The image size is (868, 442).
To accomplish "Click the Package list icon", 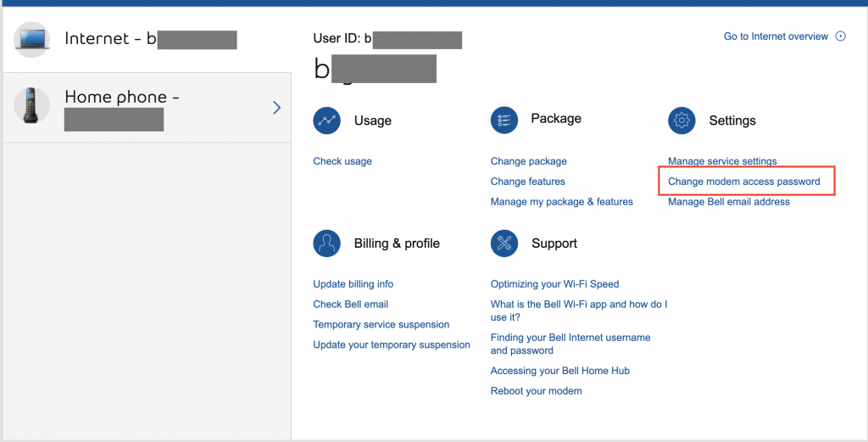I will 504,120.
